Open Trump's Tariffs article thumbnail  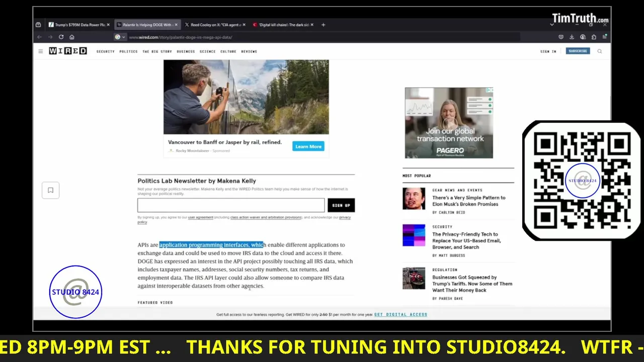pyautogui.click(x=414, y=279)
